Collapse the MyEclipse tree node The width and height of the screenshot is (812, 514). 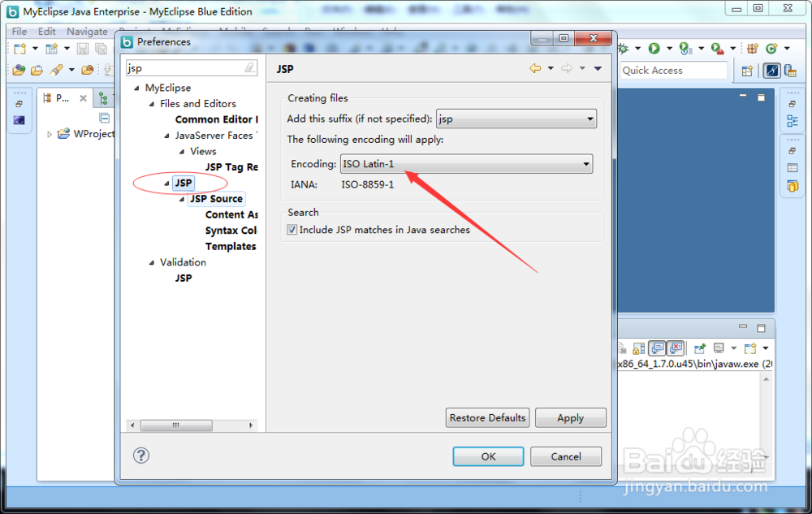click(136, 88)
